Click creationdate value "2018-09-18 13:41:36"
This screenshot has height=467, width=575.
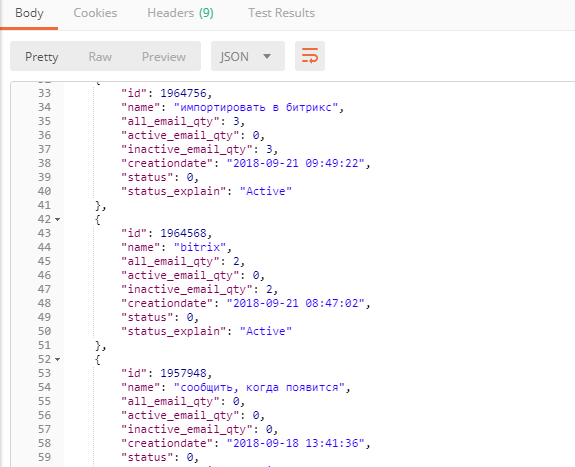[296, 444]
